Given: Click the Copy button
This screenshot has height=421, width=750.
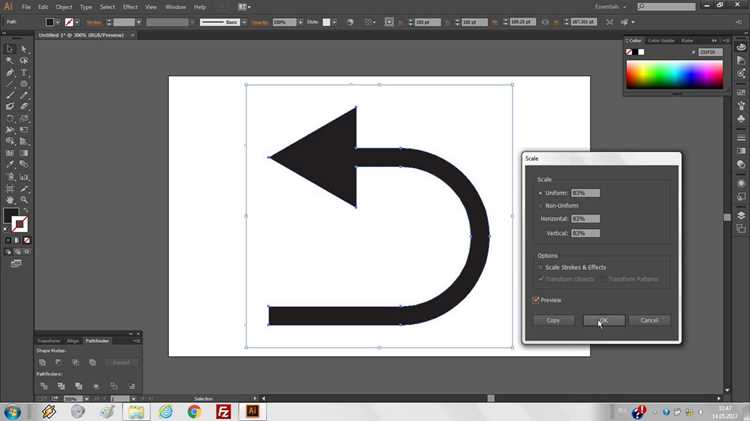Looking at the screenshot, I should (553, 320).
